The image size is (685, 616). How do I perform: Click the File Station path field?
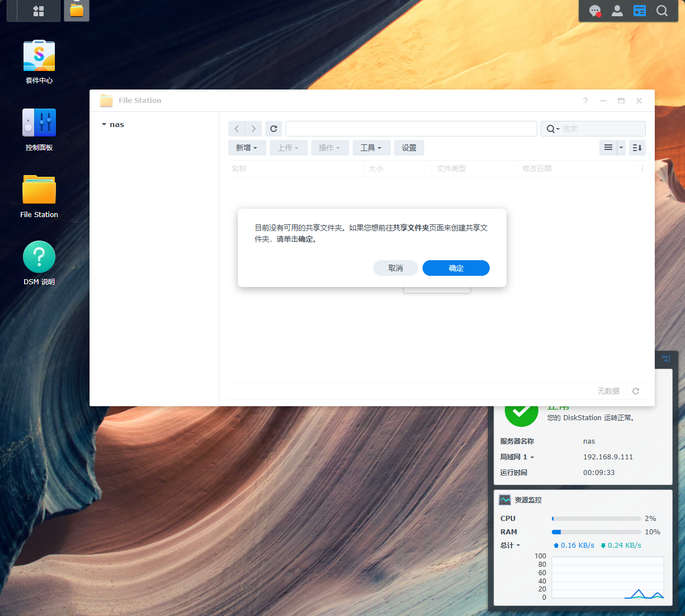(411, 129)
